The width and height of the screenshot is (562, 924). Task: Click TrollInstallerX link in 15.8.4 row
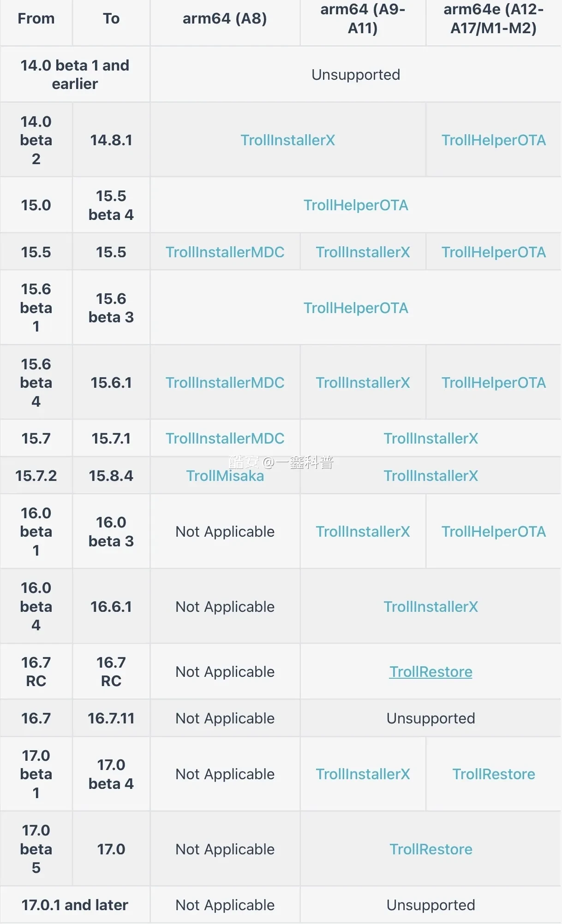[x=431, y=476]
